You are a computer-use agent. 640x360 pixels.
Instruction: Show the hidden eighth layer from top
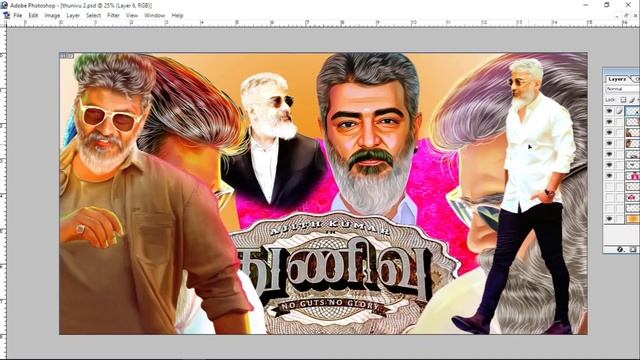click(x=609, y=186)
